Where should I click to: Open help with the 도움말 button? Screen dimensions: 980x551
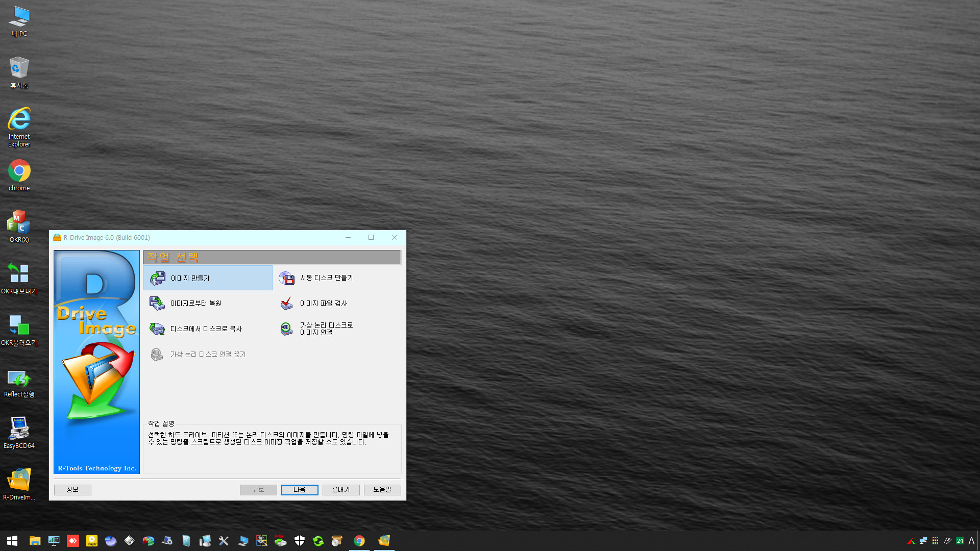[382, 490]
